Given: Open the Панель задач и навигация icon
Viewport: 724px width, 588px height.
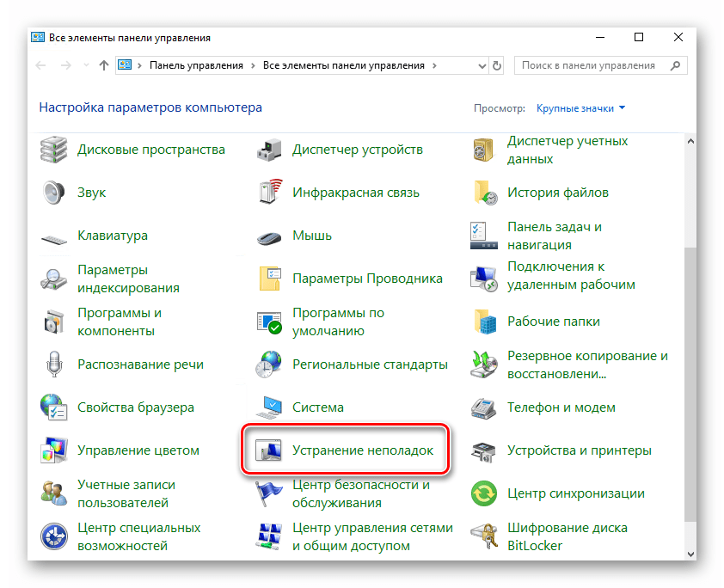Looking at the screenshot, I should click(x=483, y=236).
